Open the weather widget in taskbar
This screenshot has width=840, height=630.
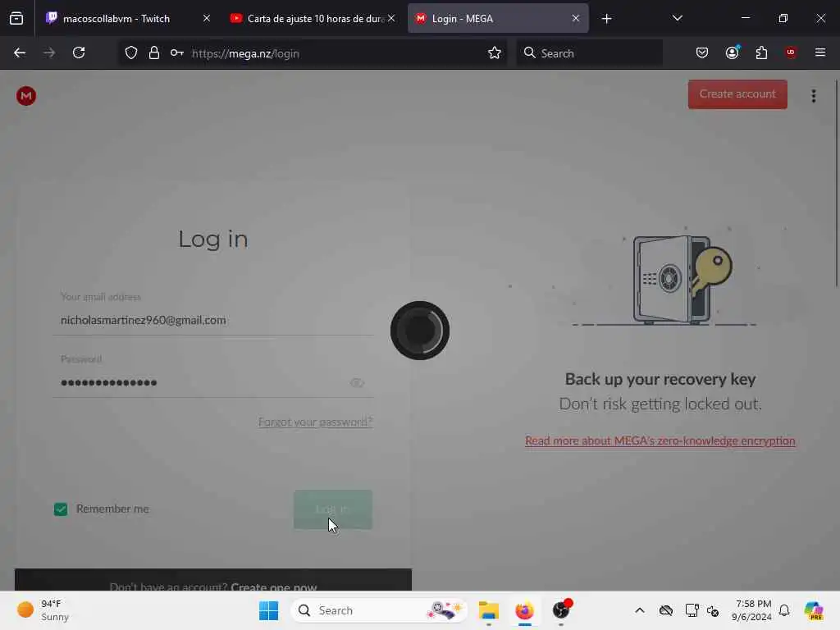[43, 610]
